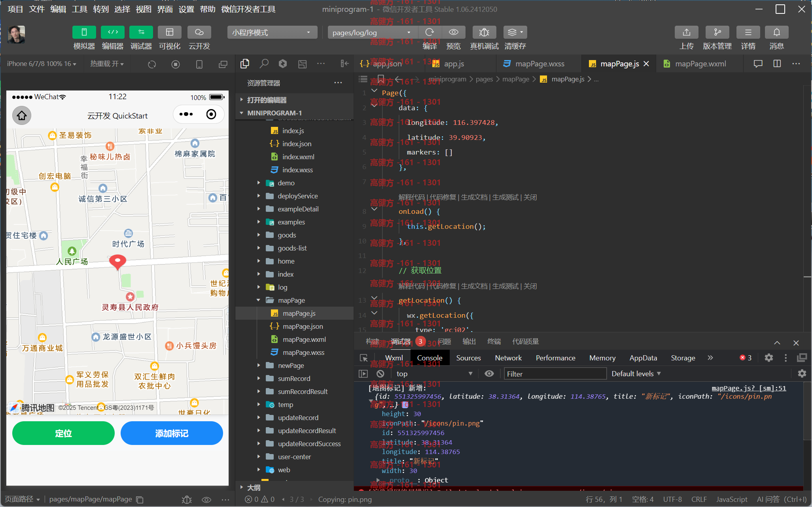Open the search icon in sidebar
812x507 pixels.
click(264, 64)
